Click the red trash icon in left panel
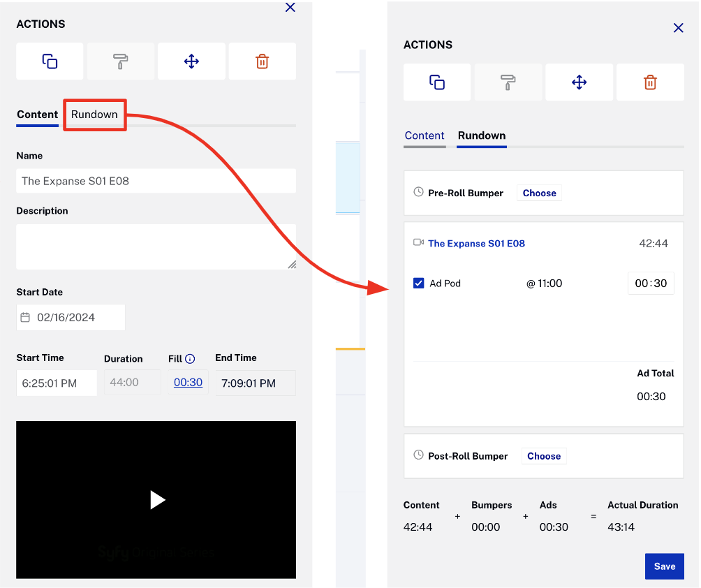701x588 pixels. coord(262,61)
